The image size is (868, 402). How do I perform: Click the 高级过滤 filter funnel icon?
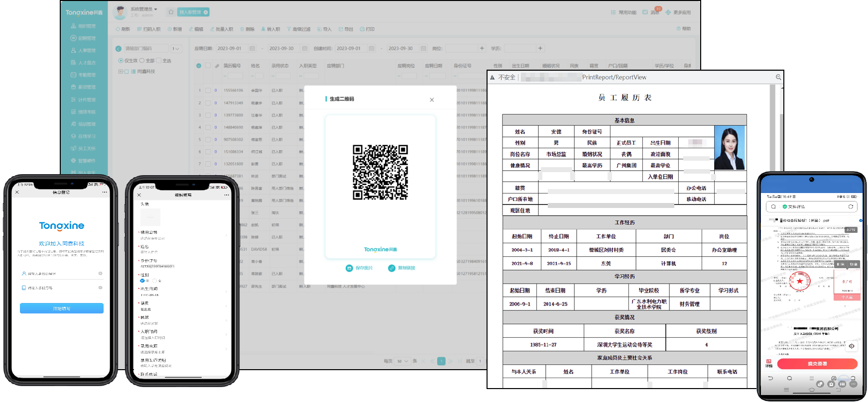(289, 29)
